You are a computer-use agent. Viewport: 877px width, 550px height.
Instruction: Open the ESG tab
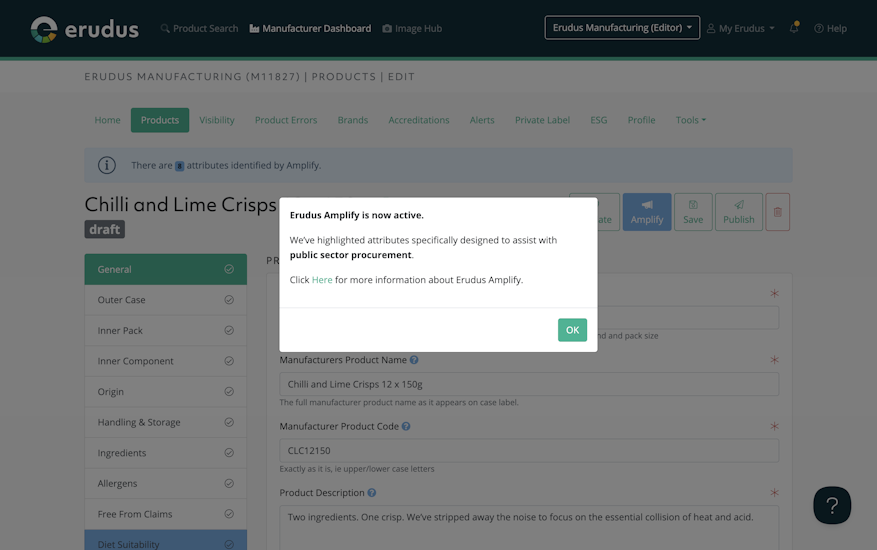tap(598, 120)
